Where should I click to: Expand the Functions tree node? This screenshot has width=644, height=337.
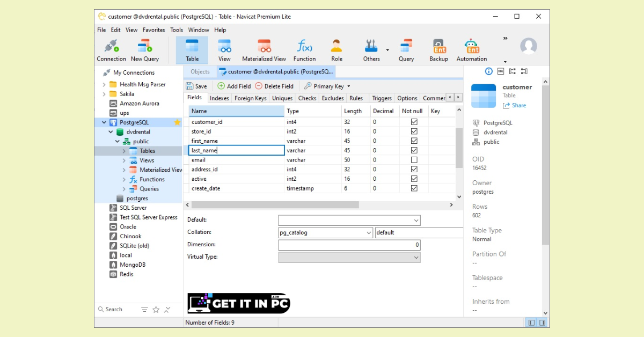point(124,179)
